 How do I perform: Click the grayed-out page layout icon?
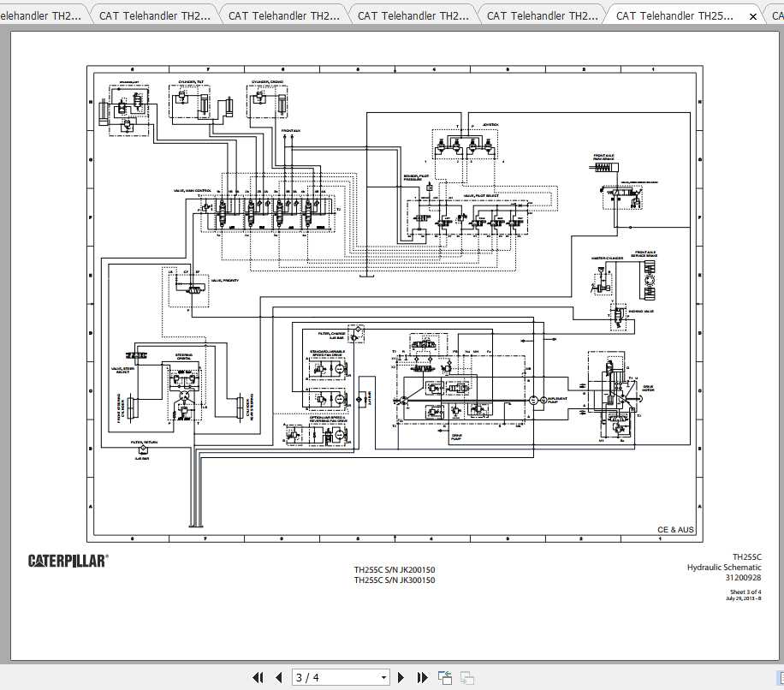tap(466, 677)
